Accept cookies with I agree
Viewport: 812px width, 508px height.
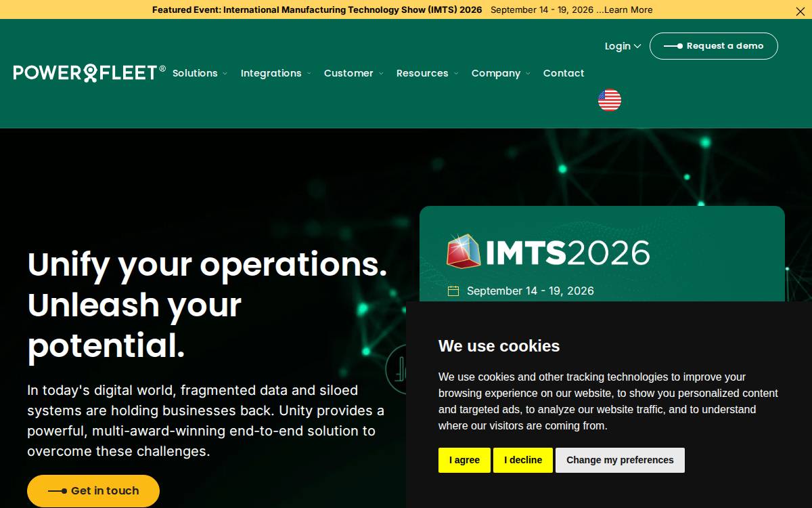coord(464,460)
